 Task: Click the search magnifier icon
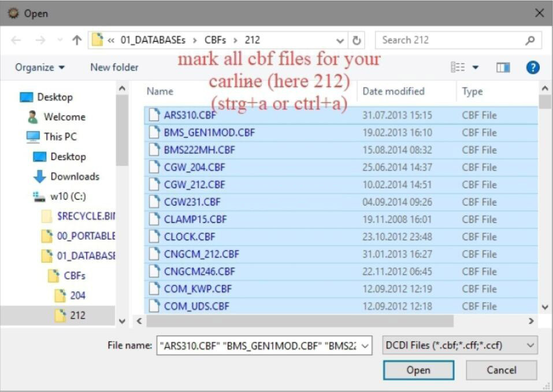(x=530, y=40)
